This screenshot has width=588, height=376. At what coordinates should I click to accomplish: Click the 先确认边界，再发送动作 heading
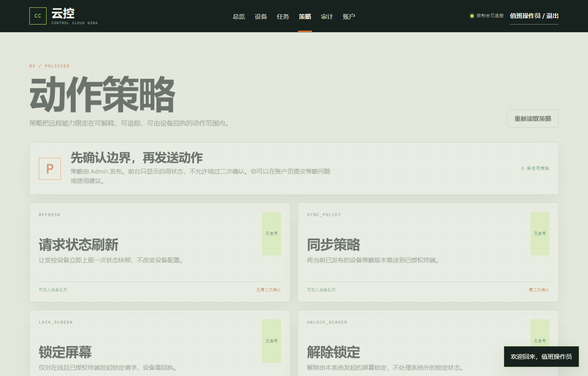[x=137, y=158]
